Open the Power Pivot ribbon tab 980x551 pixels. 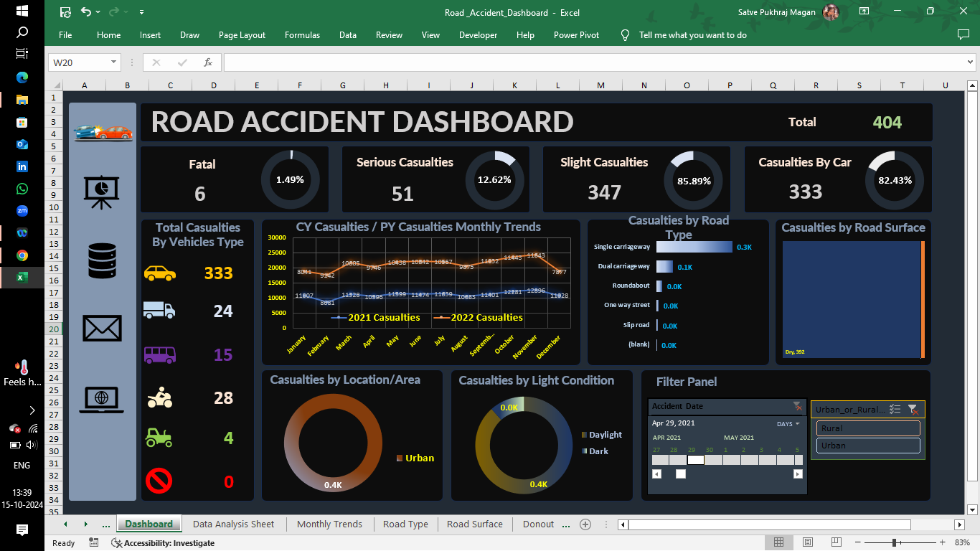[575, 34]
